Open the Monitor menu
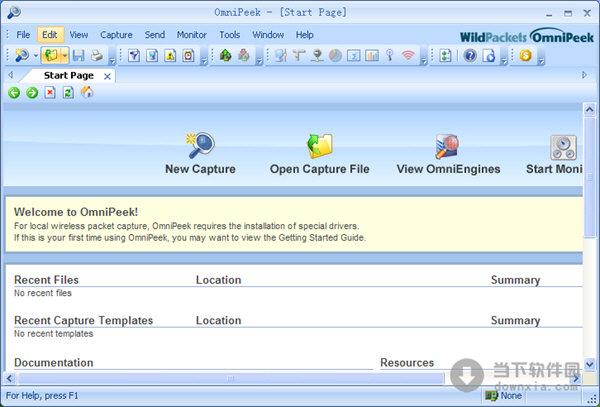The width and height of the screenshot is (600, 407). click(x=192, y=35)
